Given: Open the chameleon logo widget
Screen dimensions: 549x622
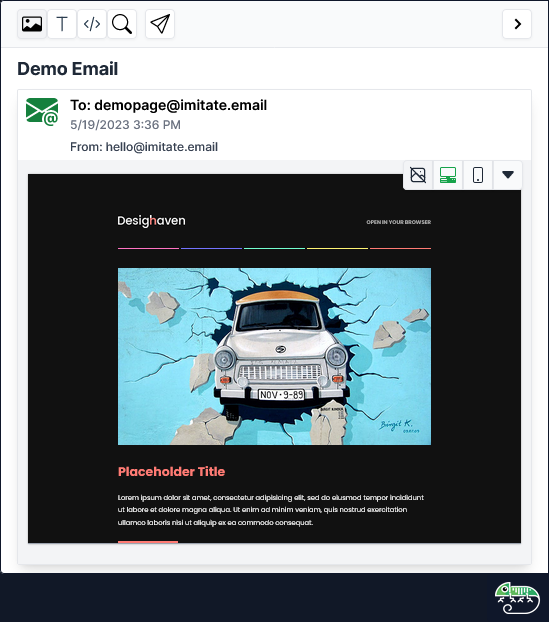Looking at the screenshot, I should tap(517, 598).
